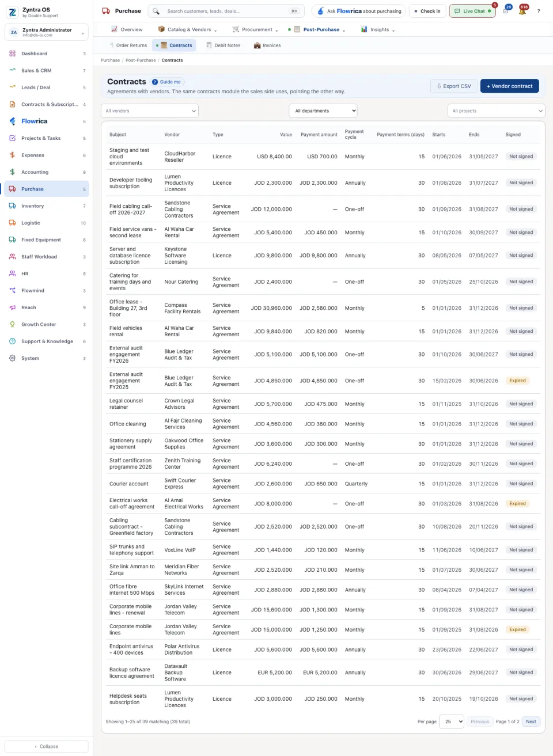The image size is (553, 756).
Task: Expand the Insights menu
Action: (378, 29)
